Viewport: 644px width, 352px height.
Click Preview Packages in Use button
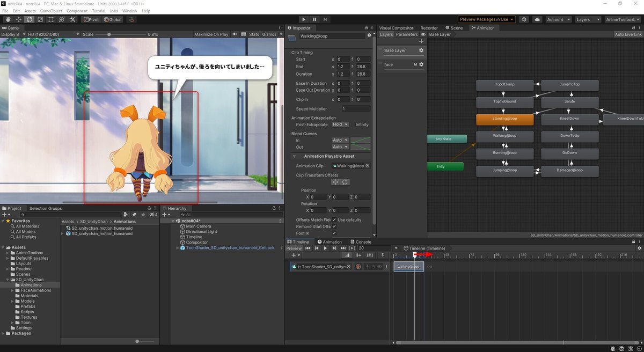pos(487,19)
